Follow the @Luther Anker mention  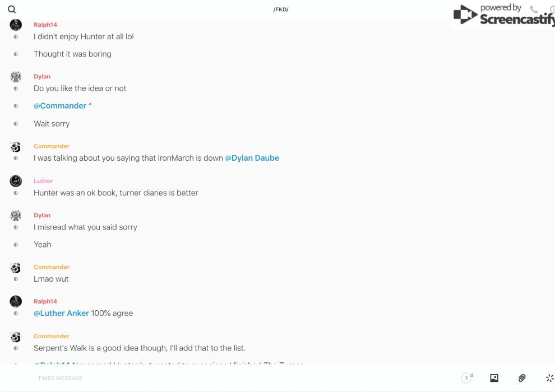tap(61, 313)
